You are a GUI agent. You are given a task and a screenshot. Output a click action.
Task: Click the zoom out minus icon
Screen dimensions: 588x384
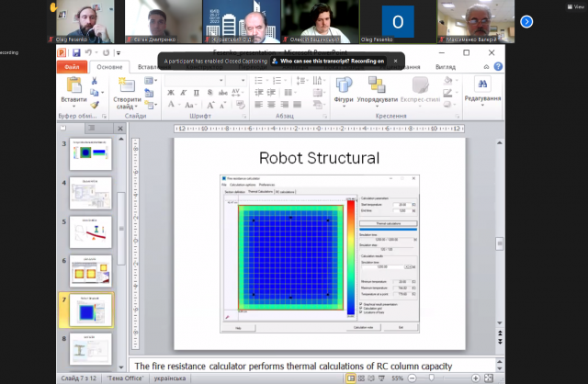click(412, 378)
